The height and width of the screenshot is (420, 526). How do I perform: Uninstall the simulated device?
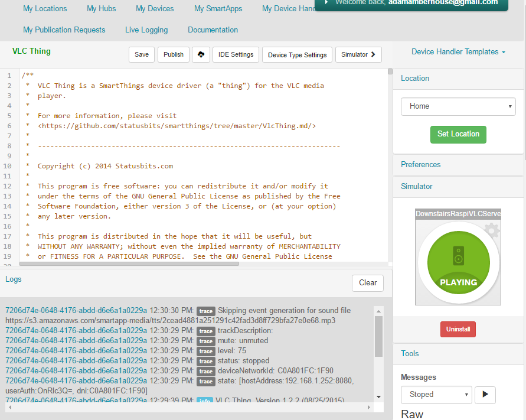[458, 329]
